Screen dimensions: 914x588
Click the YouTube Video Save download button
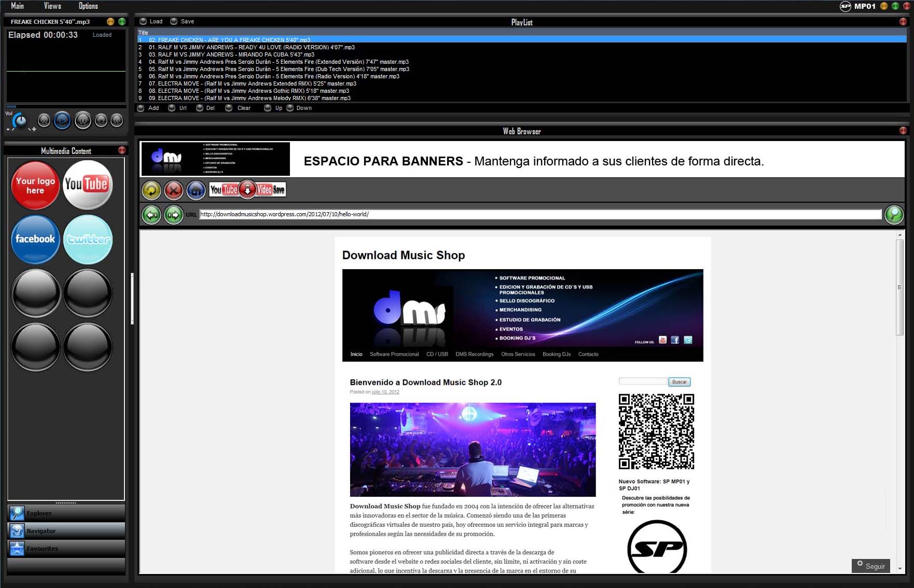(x=247, y=190)
